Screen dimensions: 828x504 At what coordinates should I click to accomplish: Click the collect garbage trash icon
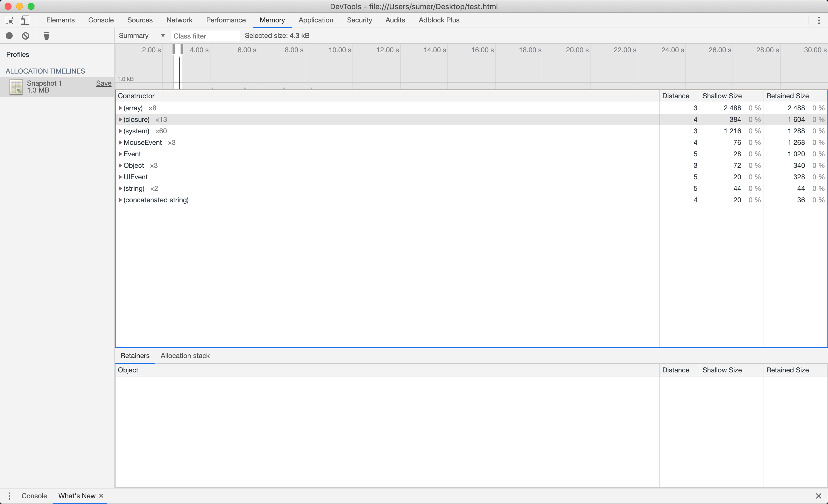click(x=46, y=36)
